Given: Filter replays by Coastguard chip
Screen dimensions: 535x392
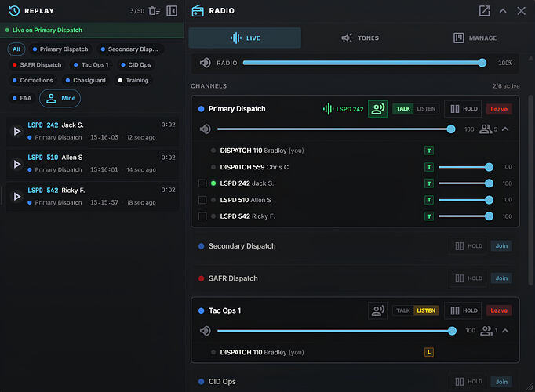Looking at the screenshot, I should [x=86, y=81].
